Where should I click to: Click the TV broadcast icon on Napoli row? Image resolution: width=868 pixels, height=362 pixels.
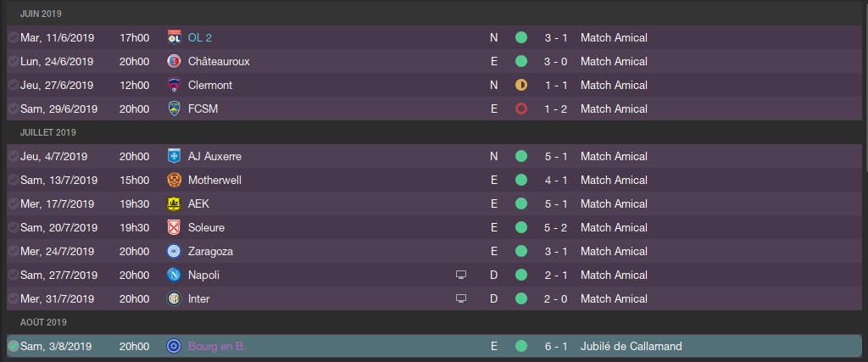coord(460,275)
